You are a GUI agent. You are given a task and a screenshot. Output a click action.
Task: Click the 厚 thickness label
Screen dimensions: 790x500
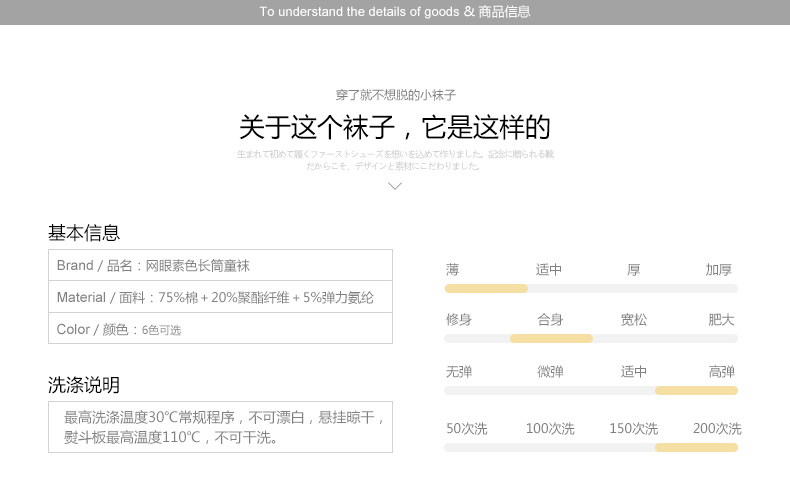[x=634, y=270]
